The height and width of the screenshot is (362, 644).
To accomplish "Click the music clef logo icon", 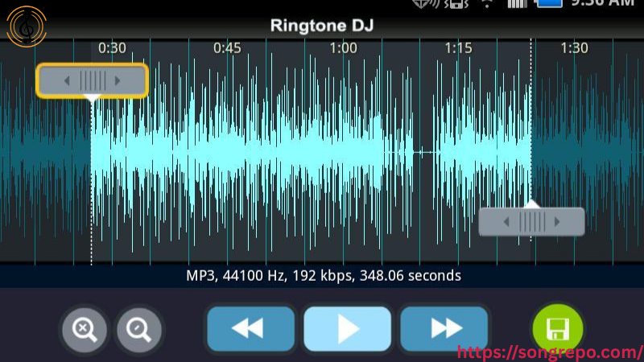I will [27, 27].
